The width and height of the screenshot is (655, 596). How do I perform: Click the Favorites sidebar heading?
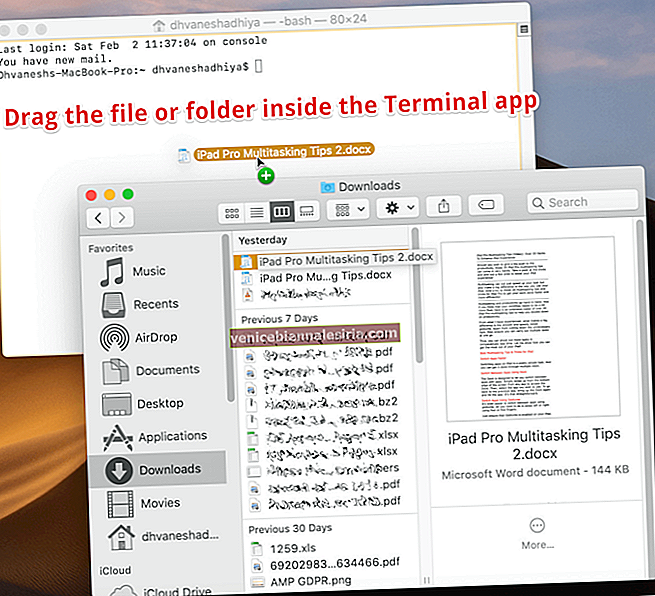110,249
